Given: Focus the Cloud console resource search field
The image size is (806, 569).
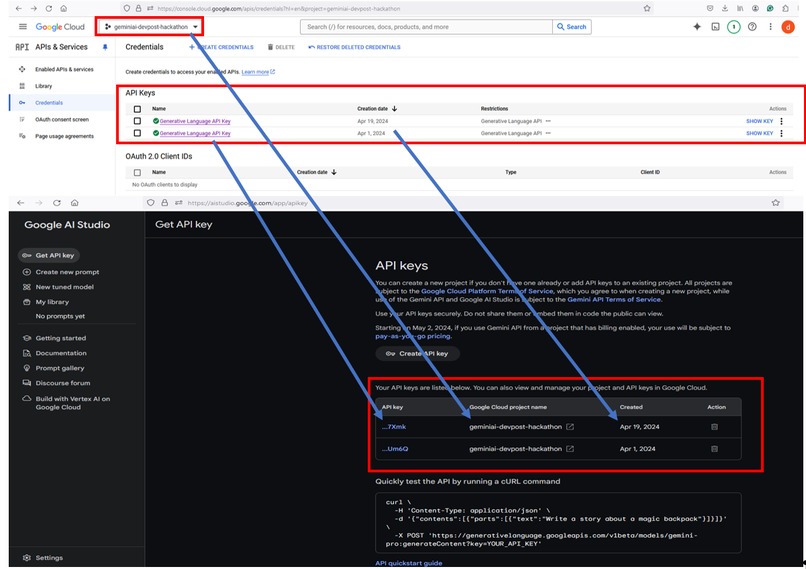Looking at the screenshot, I should tap(426, 27).
